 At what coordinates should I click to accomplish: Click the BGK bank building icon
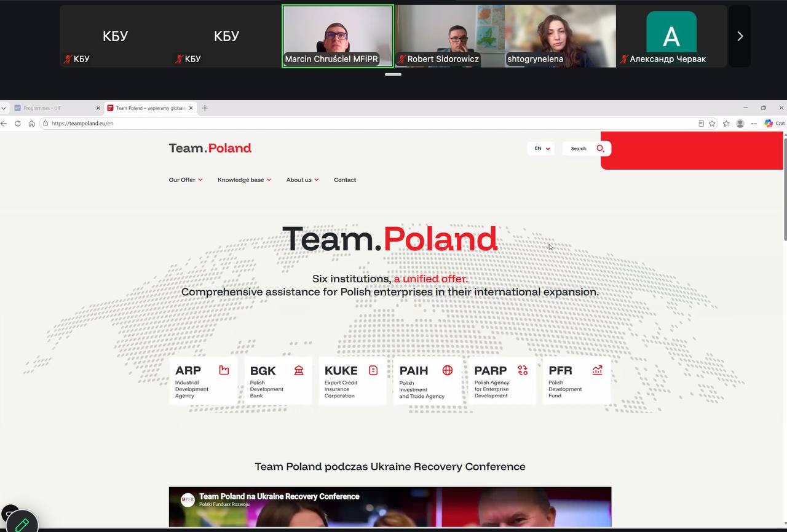click(x=299, y=370)
